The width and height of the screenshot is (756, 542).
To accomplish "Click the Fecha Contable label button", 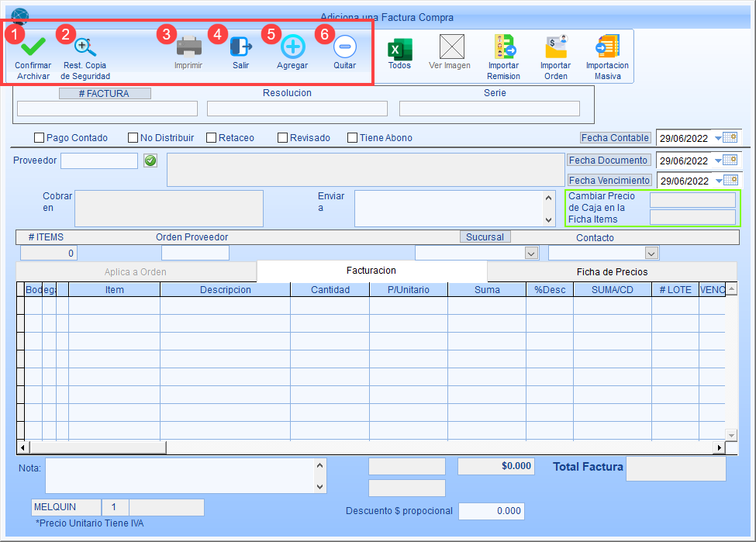I will pos(615,138).
